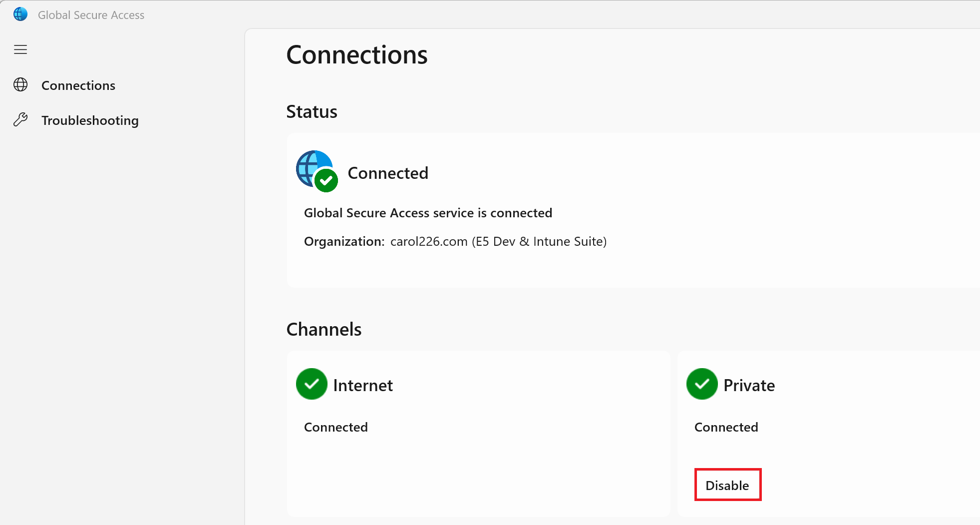This screenshot has height=525, width=980.
Task: Toggle the hamburger navigation menu
Action: point(20,49)
